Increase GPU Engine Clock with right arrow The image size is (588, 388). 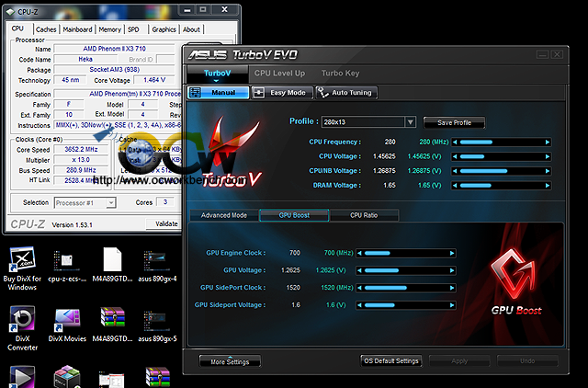coord(452,253)
